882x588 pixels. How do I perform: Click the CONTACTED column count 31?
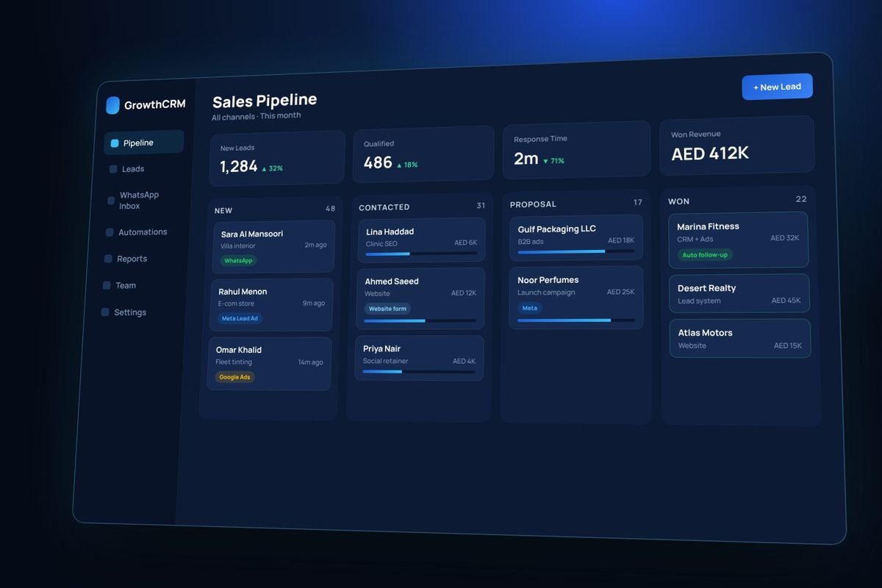(x=481, y=206)
